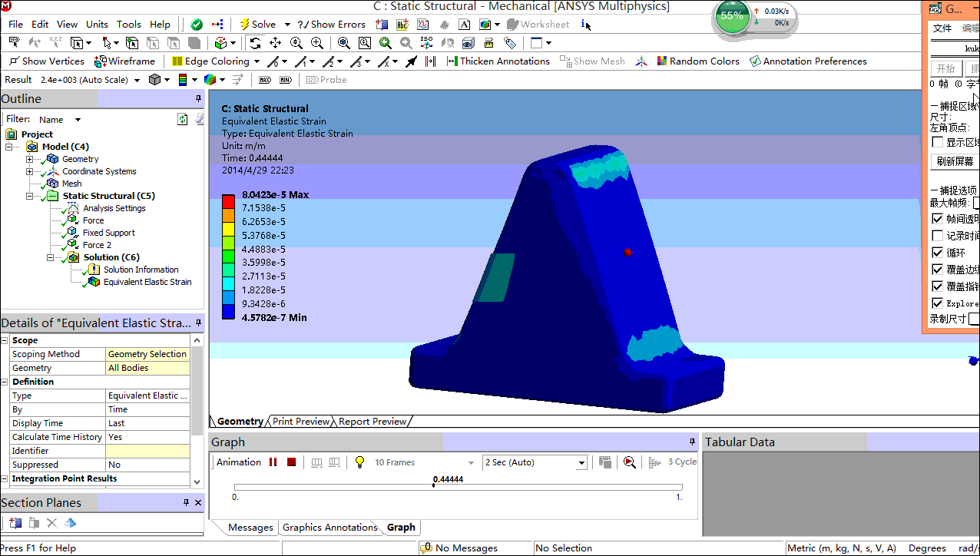Click the green checkmark toolbar icon
This screenshot has height=556, width=980.
coord(197,25)
